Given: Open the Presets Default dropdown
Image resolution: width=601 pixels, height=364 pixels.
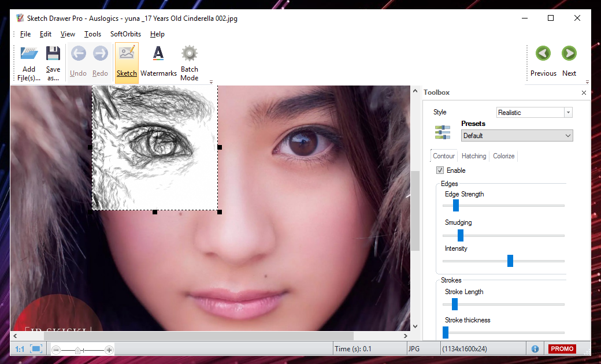Looking at the screenshot, I should [x=517, y=136].
